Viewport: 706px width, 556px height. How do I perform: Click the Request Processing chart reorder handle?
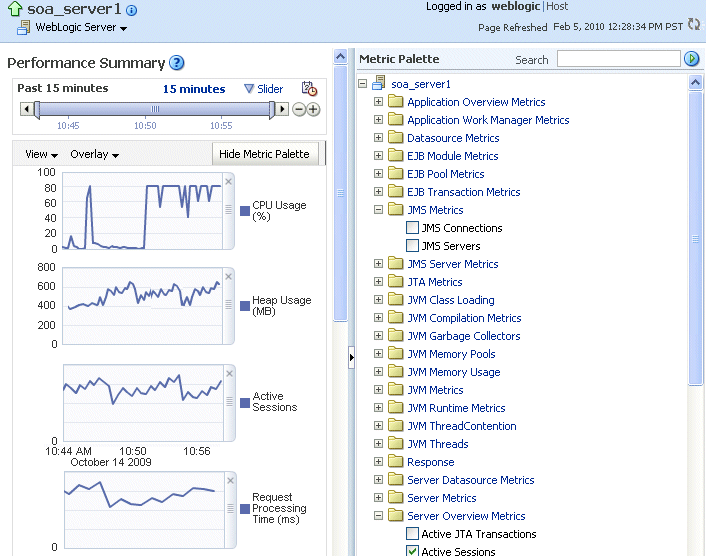tap(230, 508)
